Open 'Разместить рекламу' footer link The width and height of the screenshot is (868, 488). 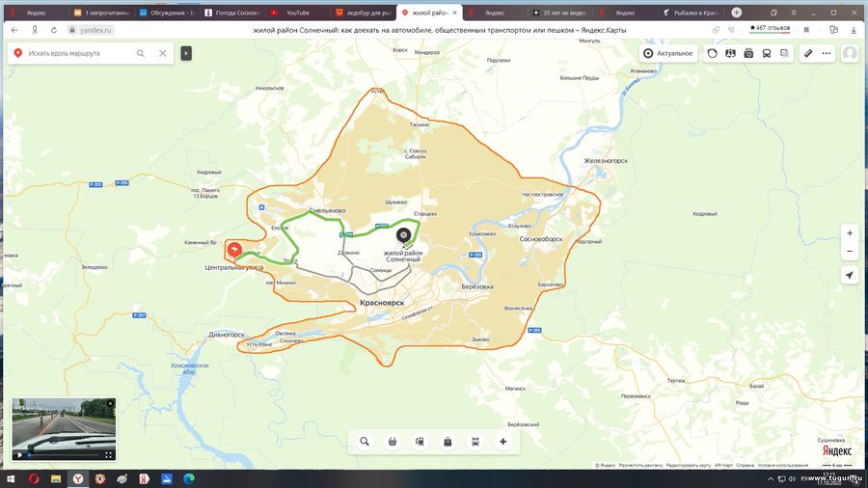click(640, 465)
